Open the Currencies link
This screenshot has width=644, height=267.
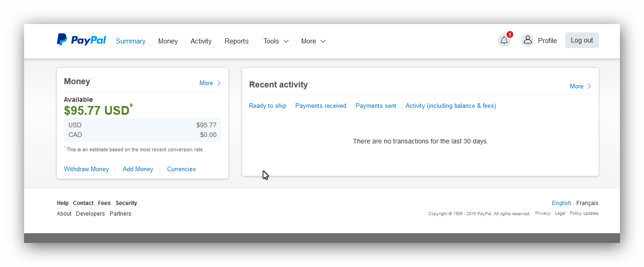coord(181,169)
